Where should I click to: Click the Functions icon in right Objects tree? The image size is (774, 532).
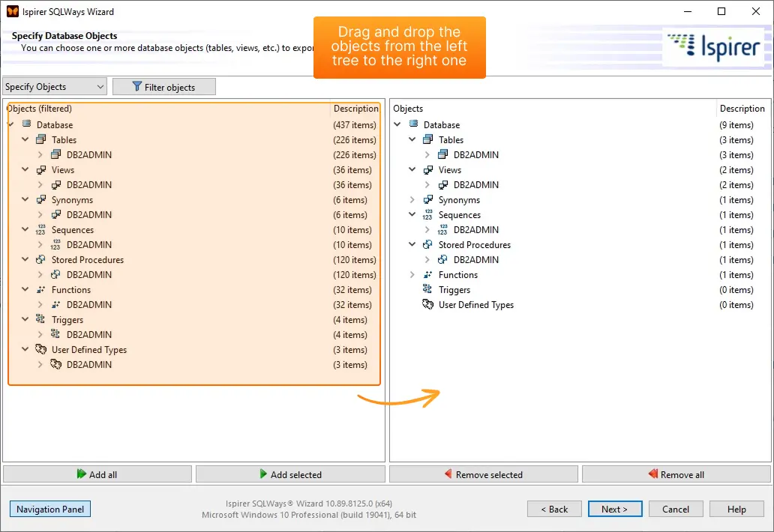[x=428, y=275]
